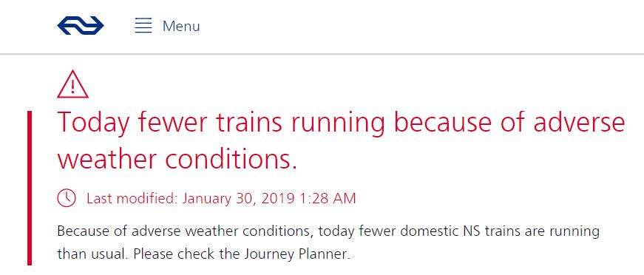Screen dimensions: 644x275
Task: Click the red vertical bar beside the alert
Action: pyautogui.click(x=30, y=188)
